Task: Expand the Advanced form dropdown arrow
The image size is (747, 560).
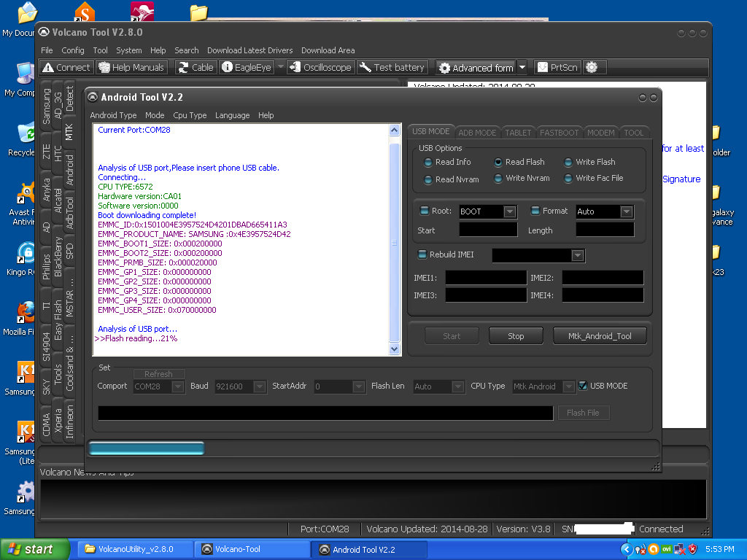Action: (522, 67)
